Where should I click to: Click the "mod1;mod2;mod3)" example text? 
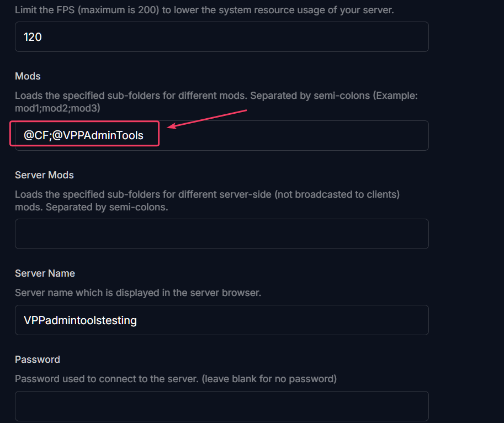[x=57, y=108]
